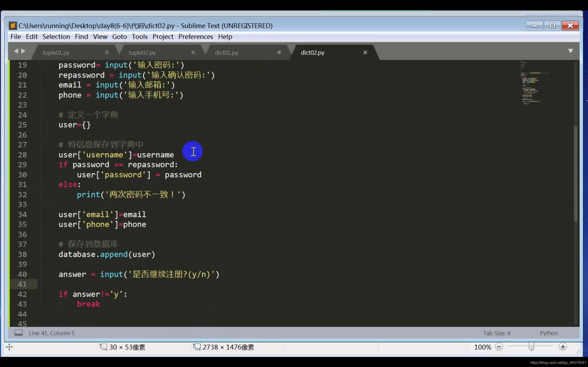The height and width of the screenshot is (367, 588).
Task: Click line number 41 in gutter
Action: [22, 284]
